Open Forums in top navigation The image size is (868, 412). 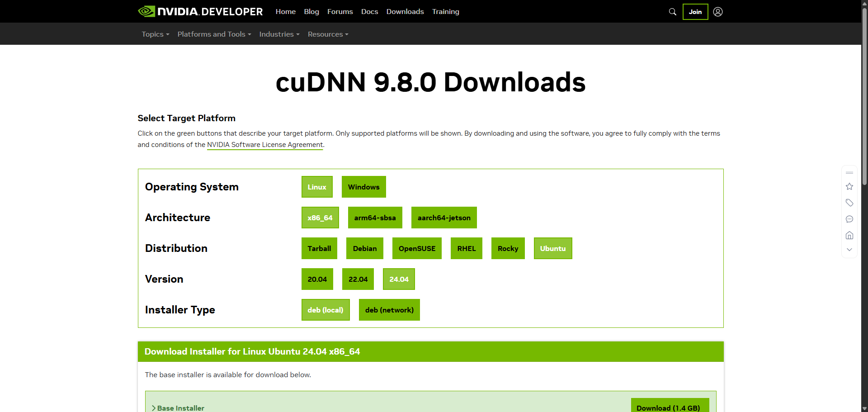point(340,11)
